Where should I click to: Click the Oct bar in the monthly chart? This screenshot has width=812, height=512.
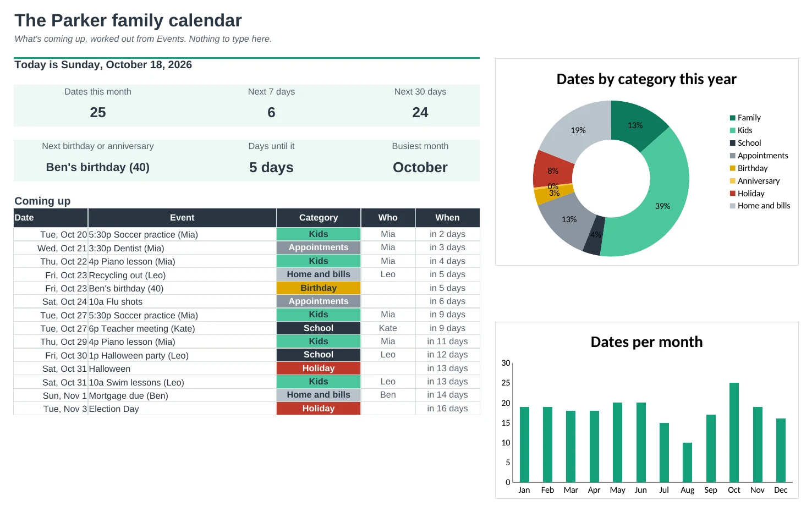click(x=734, y=432)
